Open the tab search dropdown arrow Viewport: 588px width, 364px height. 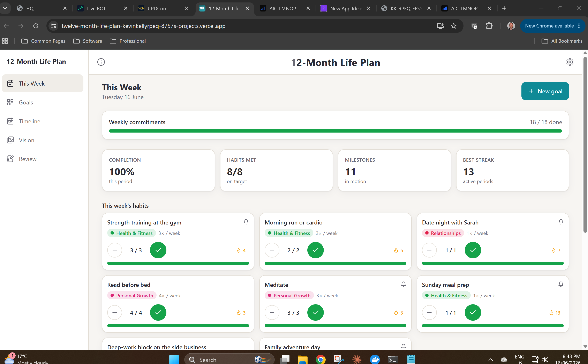pos(5,8)
